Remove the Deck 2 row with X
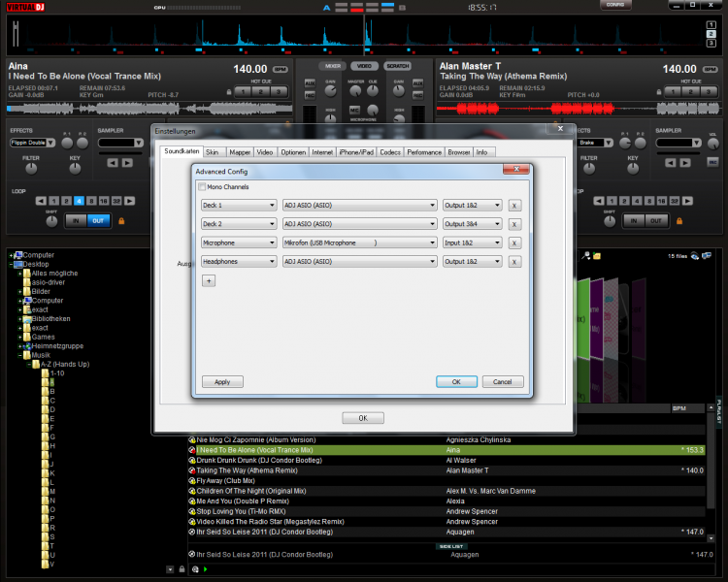728x582 pixels. (513, 224)
